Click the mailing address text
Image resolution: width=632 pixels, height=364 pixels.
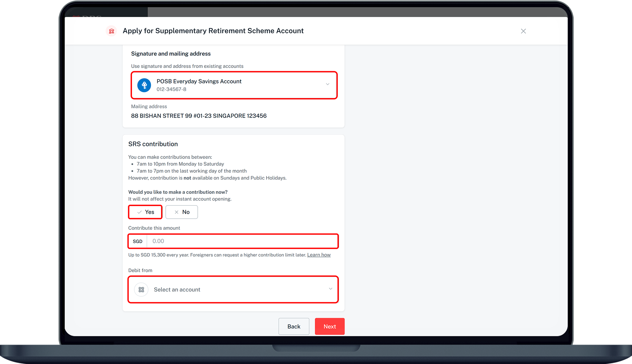[x=199, y=116]
